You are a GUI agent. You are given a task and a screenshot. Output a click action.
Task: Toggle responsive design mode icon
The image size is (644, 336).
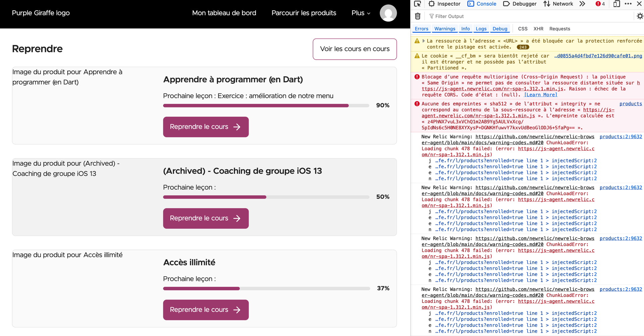pos(616,4)
